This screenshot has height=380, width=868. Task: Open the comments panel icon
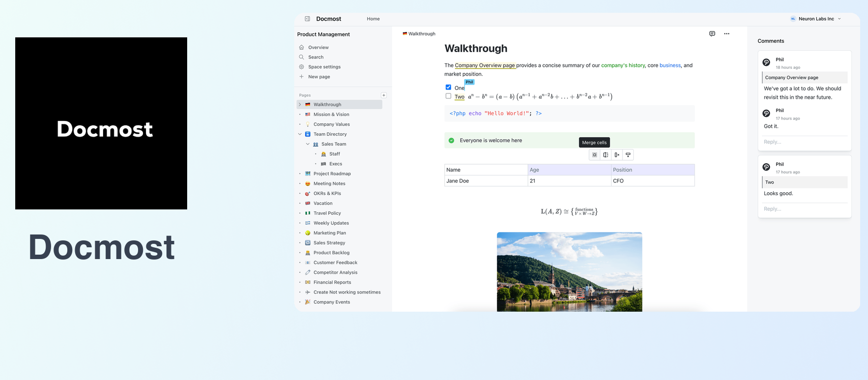(x=712, y=34)
